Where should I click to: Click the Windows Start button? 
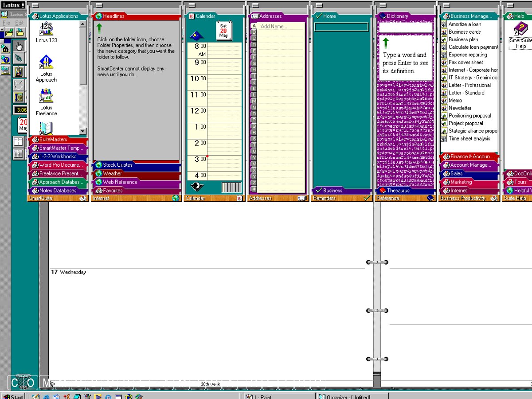click(x=12, y=396)
